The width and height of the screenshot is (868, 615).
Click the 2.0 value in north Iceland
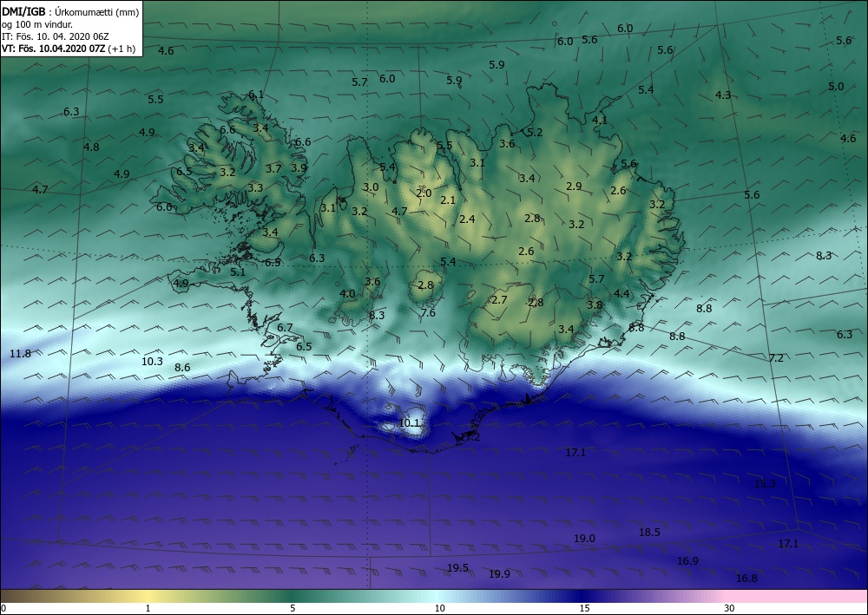(424, 193)
